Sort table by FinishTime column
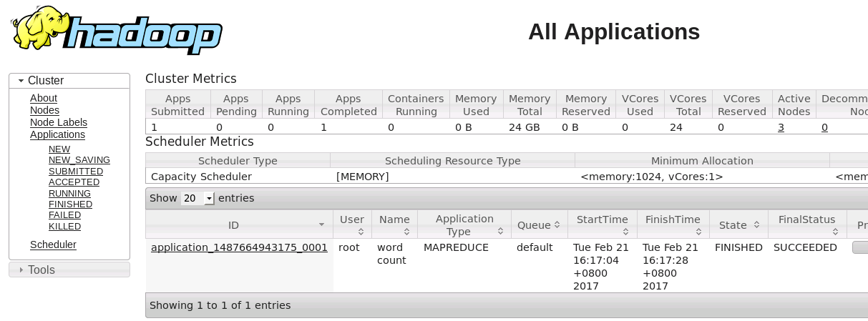 click(x=673, y=224)
